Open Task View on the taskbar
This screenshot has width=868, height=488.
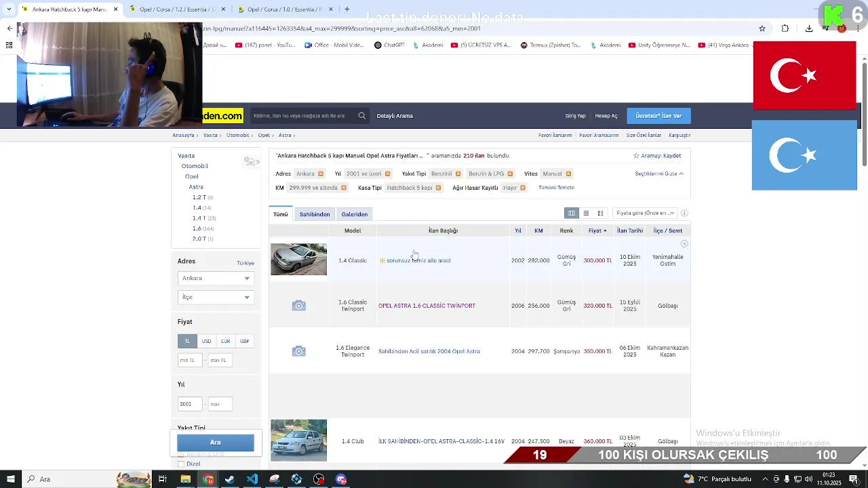click(x=163, y=479)
